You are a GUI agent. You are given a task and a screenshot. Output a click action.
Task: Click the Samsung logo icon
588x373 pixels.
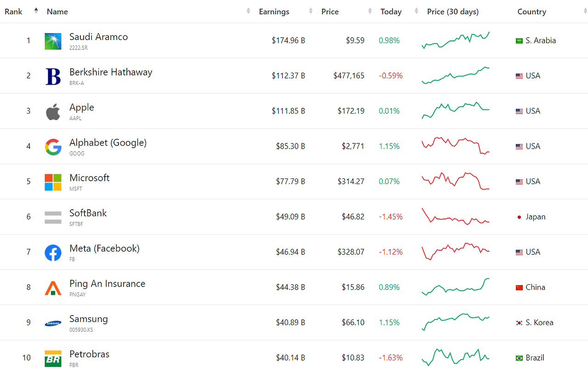(53, 323)
